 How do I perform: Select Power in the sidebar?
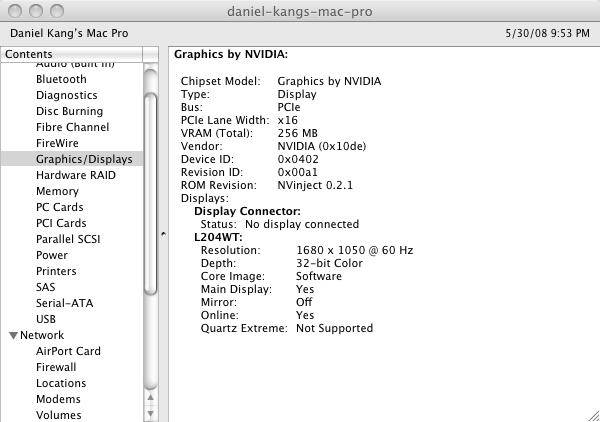[52, 255]
